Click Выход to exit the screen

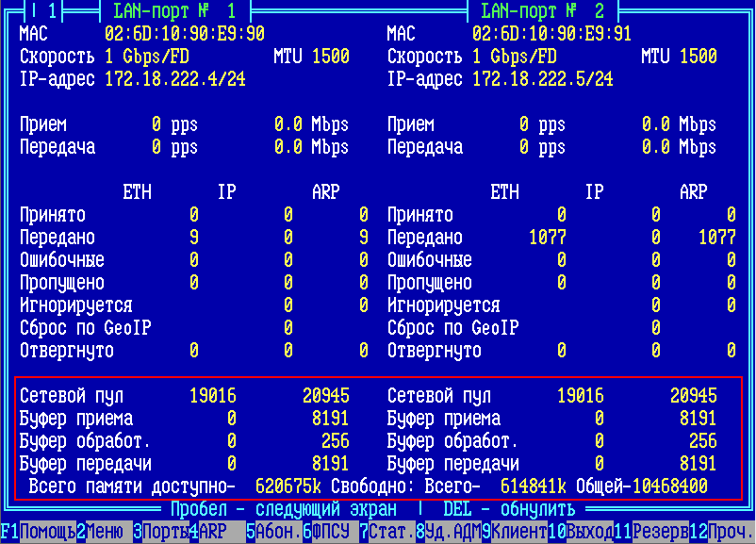click(x=584, y=533)
